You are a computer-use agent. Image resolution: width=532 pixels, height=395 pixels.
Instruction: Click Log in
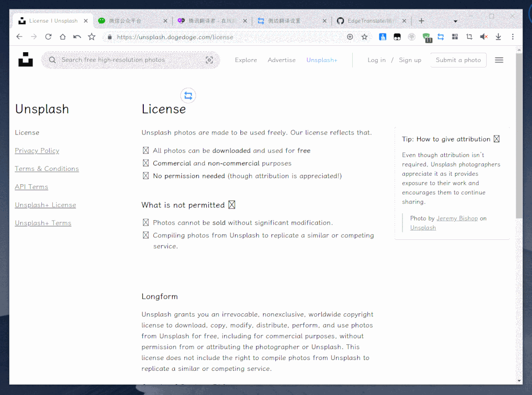click(377, 60)
